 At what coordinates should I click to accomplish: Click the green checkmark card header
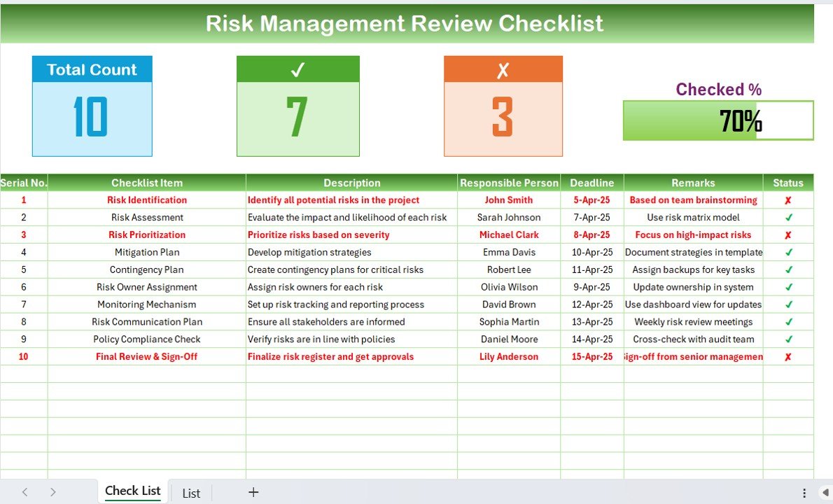pos(298,69)
